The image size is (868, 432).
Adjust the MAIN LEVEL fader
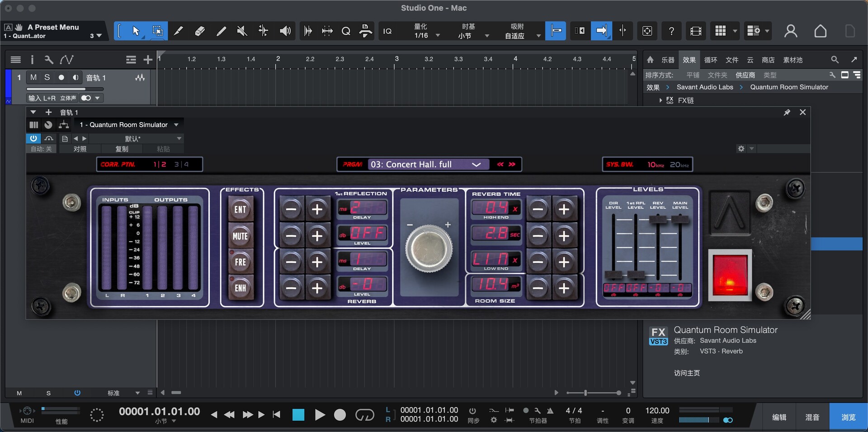[680, 220]
